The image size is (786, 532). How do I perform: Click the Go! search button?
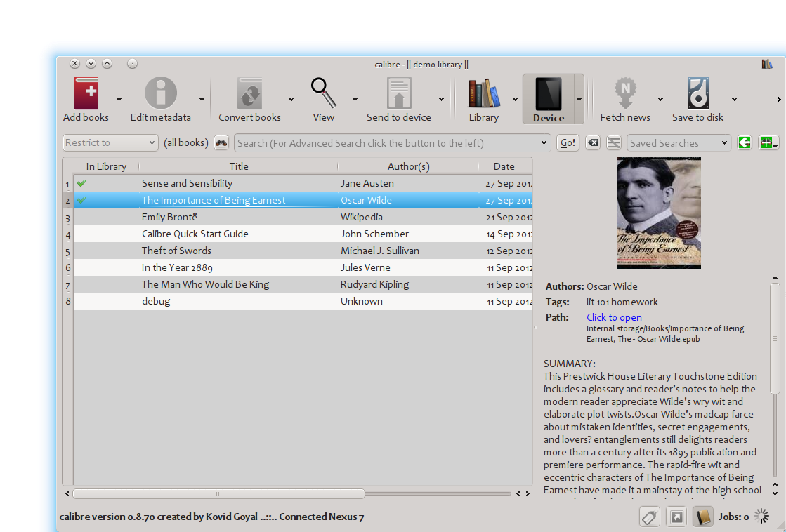(x=568, y=142)
